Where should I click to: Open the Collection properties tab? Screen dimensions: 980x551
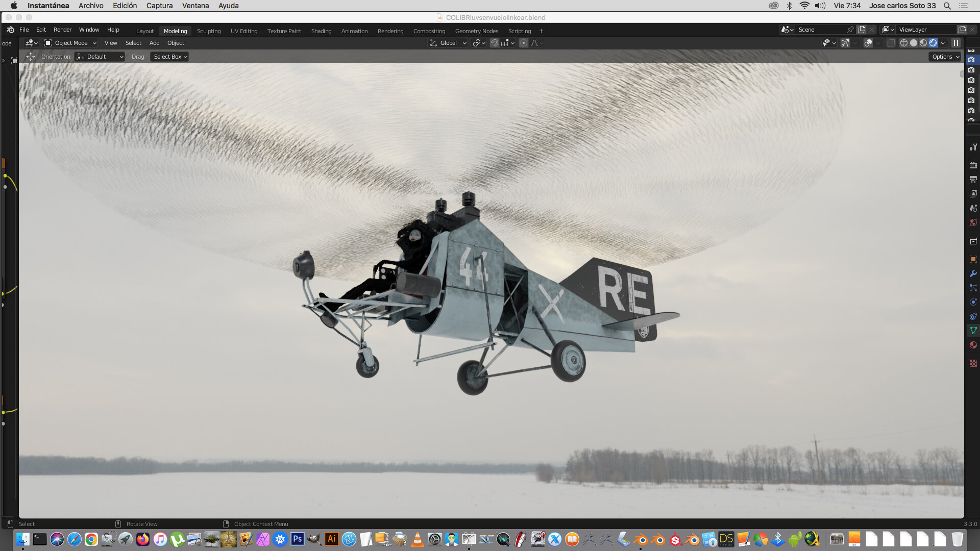pyautogui.click(x=973, y=241)
